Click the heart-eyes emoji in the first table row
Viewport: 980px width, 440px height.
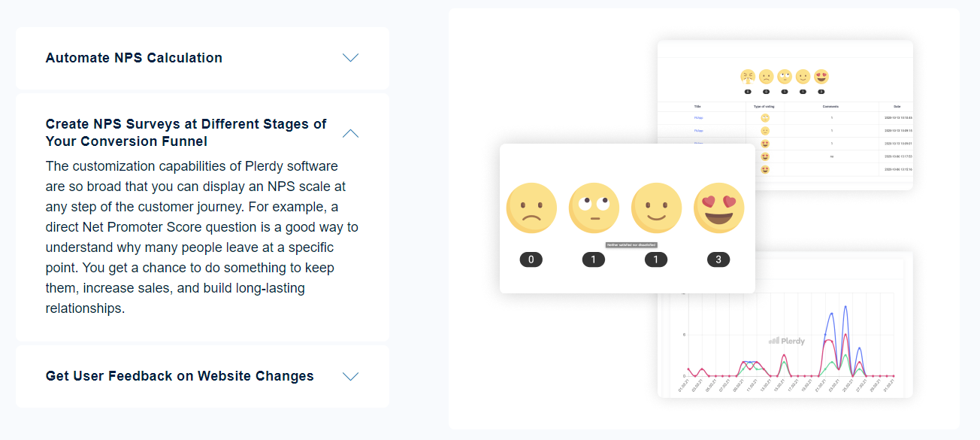click(765, 144)
